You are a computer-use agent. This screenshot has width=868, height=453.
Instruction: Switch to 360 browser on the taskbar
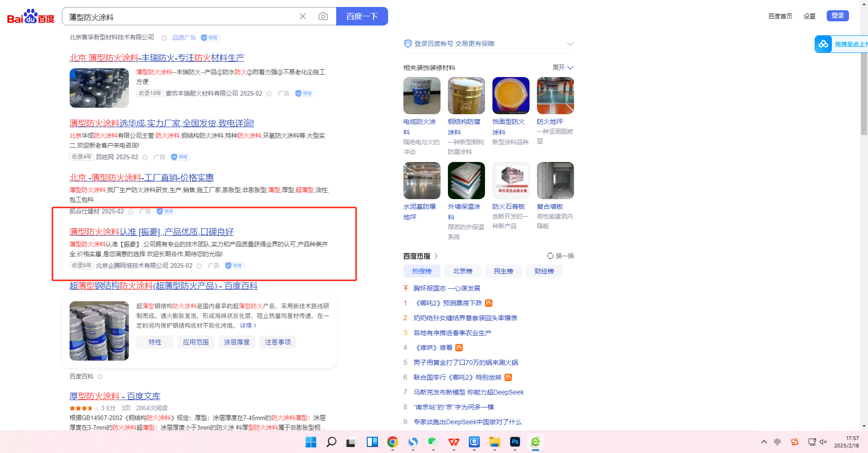pyautogui.click(x=536, y=442)
